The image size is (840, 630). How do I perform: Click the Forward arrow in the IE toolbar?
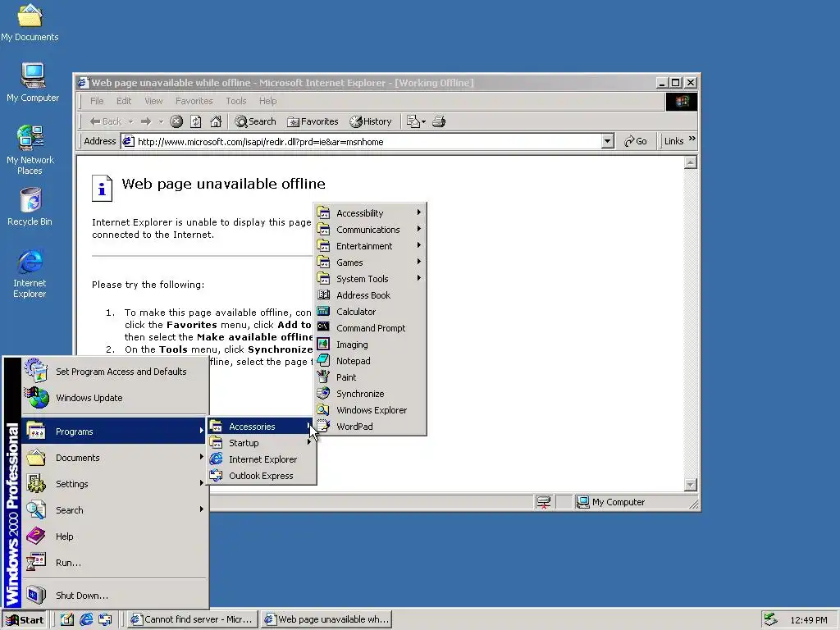(146, 121)
